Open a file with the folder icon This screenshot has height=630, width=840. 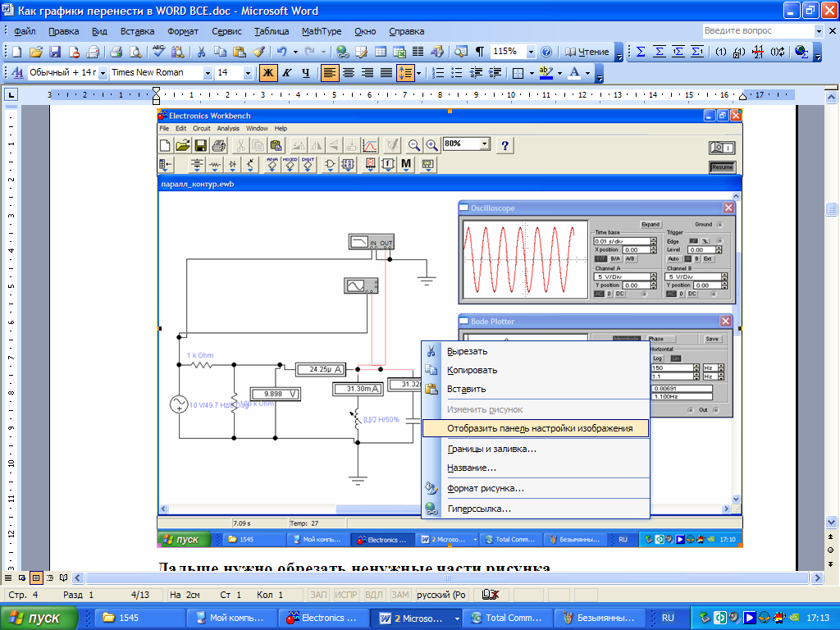(36, 52)
